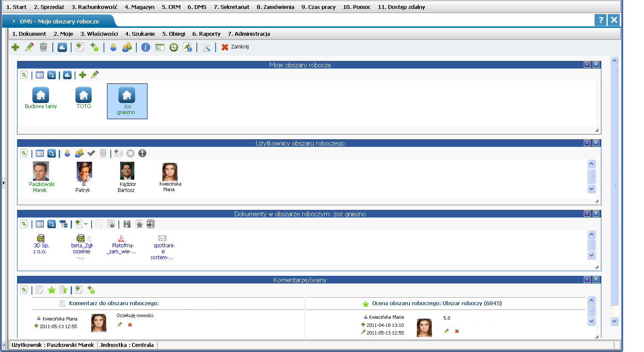Click the green clock icon in main toolbar
Viewport: 644px width, 352px height.
[x=174, y=47]
